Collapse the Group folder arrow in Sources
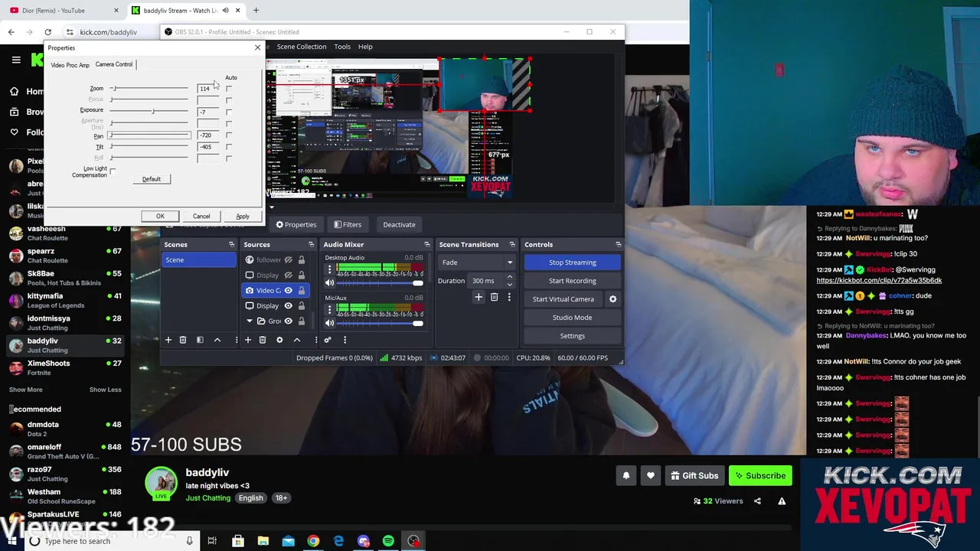Image resolution: width=980 pixels, height=551 pixels. point(250,321)
